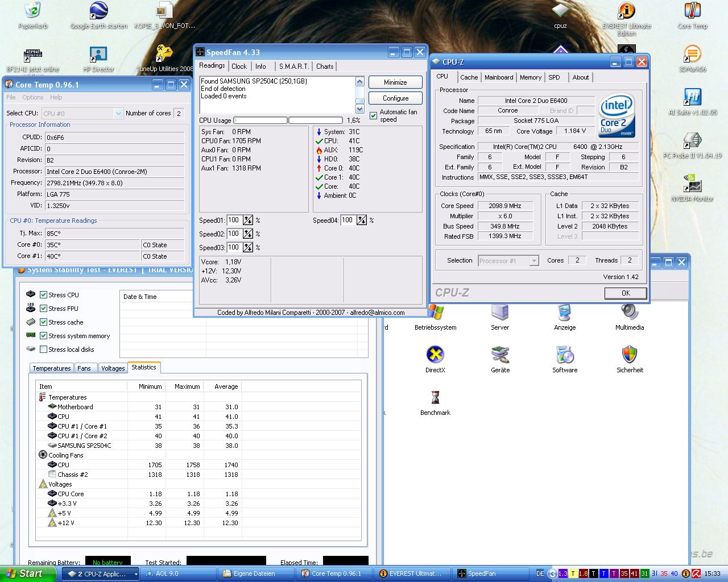Click second CPU Usage progress bar
The width and height of the screenshot is (728, 582).
(x=316, y=120)
